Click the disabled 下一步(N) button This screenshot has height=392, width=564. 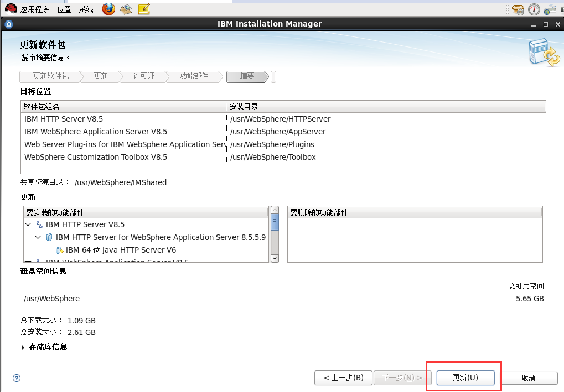[402, 378]
